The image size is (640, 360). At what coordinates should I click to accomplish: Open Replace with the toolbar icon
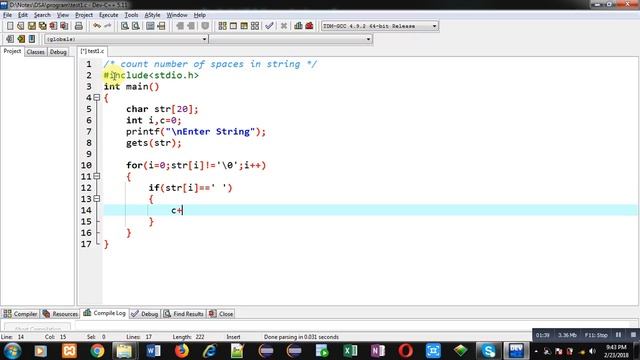(136, 26)
